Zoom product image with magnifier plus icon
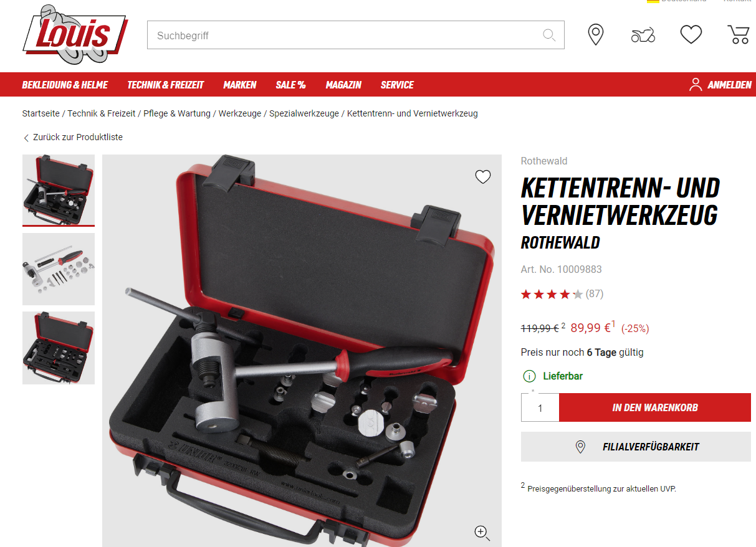 pos(482,533)
